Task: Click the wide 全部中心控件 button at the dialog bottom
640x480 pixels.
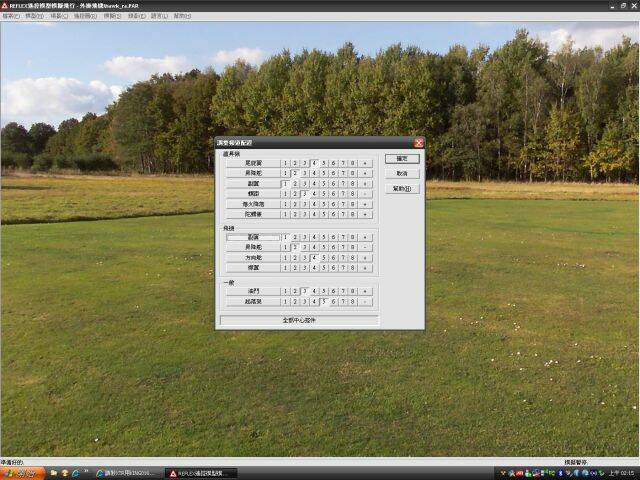Action: click(299, 320)
